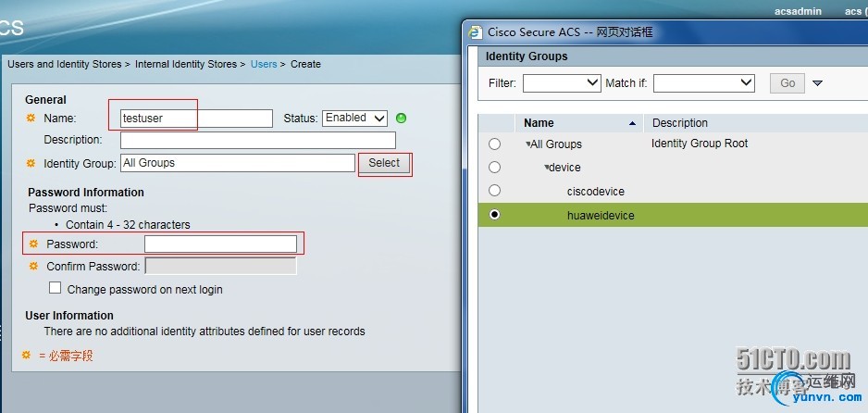Click the acsadmin username at top
This screenshot has height=413, width=868.
tap(798, 11)
